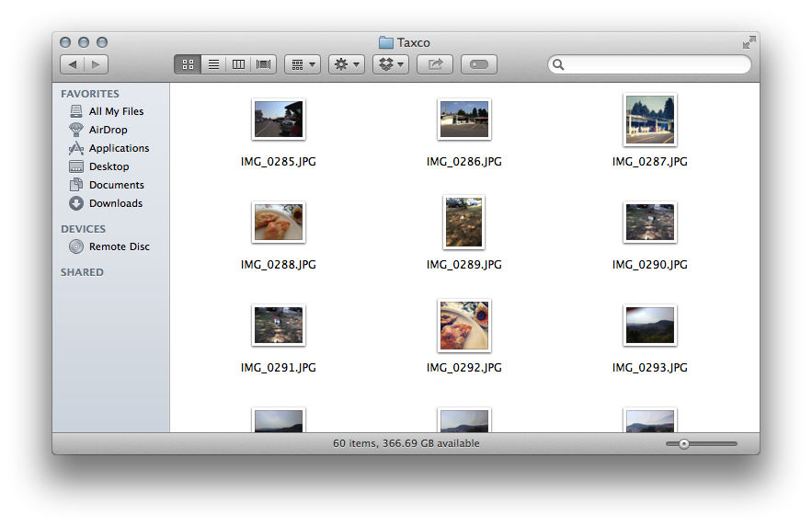Click the Edit Tags toolbar button

click(x=479, y=64)
